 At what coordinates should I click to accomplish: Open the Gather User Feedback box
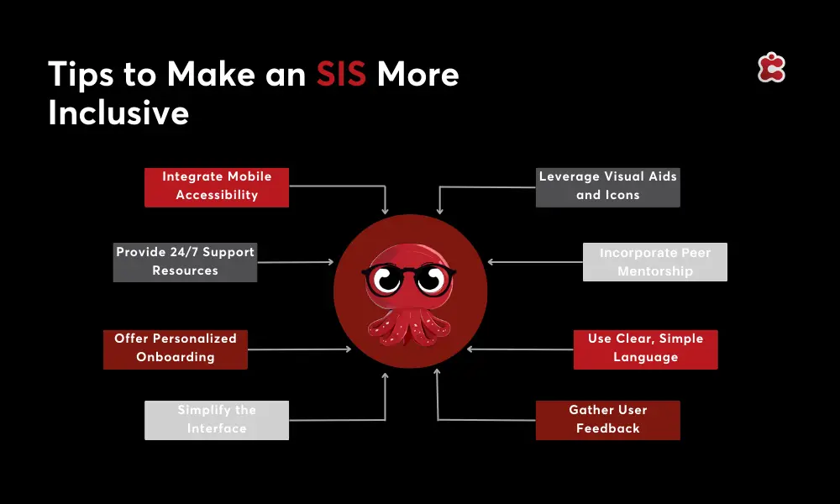(607, 419)
